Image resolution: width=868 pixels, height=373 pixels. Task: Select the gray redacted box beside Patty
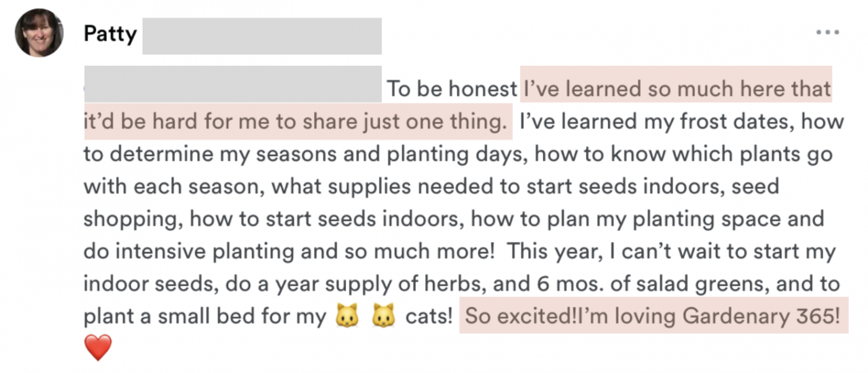pos(262,36)
